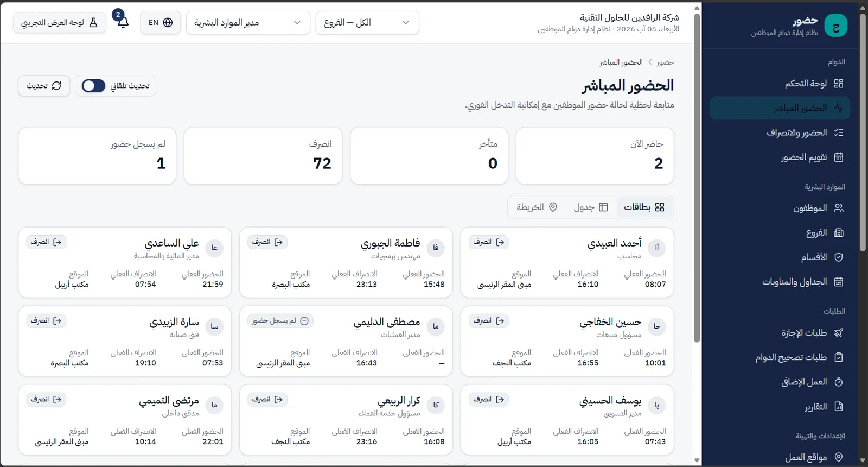
Task: Click the لم يسجل حضور summary card
Action: click(x=97, y=156)
